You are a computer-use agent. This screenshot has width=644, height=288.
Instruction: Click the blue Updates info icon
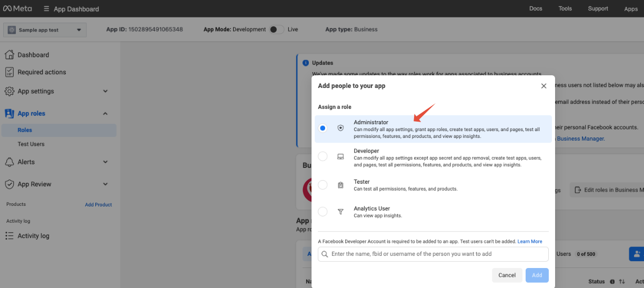point(306,63)
